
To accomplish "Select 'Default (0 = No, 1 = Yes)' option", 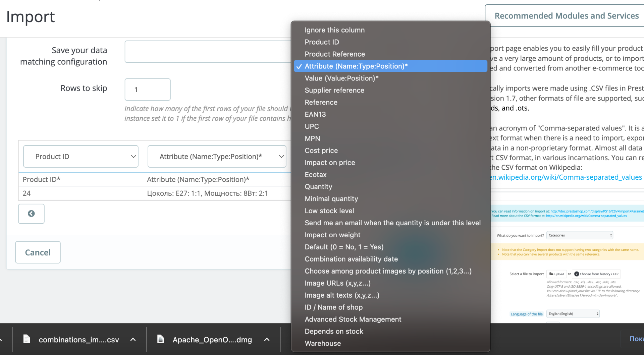I will 390,247.
